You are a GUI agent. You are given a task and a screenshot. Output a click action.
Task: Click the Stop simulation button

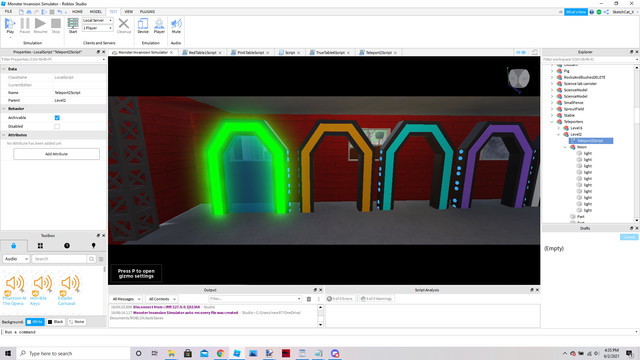56,26
